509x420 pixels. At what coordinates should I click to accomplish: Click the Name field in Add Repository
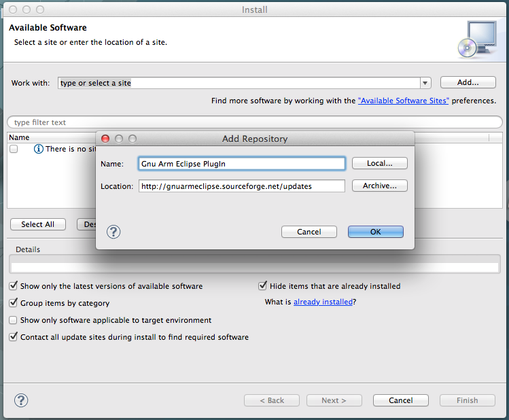tap(241, 164)
